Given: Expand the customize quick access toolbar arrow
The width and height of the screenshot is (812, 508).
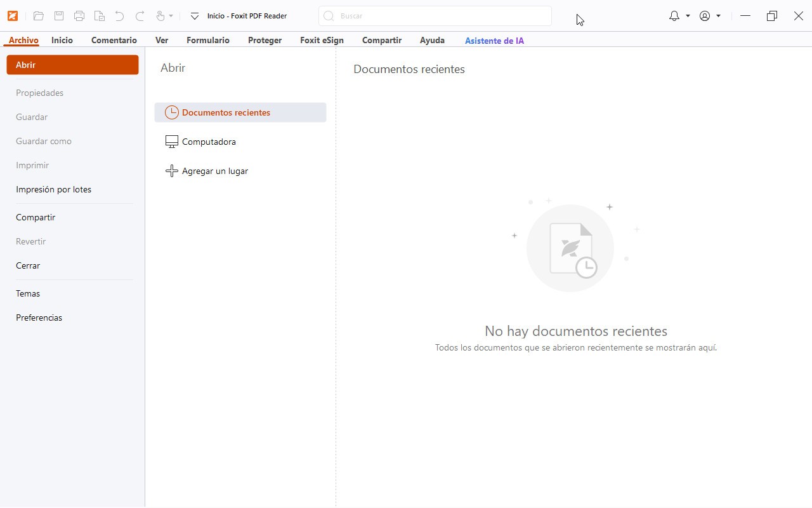Looking at the screenshot, I should coord(195,16).
